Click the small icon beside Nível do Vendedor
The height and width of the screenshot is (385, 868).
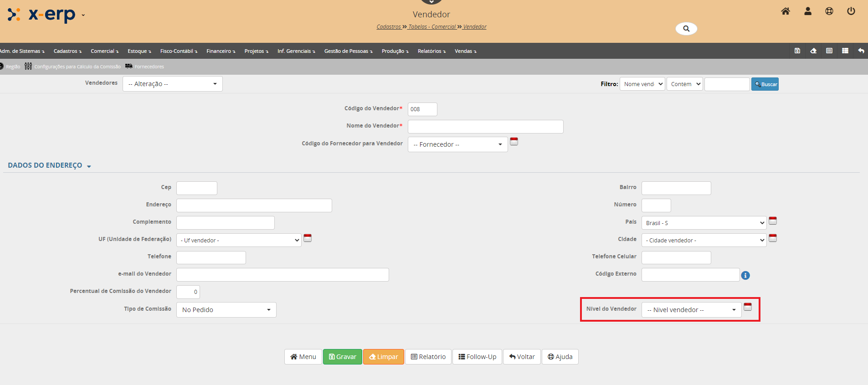coord(747,307)
